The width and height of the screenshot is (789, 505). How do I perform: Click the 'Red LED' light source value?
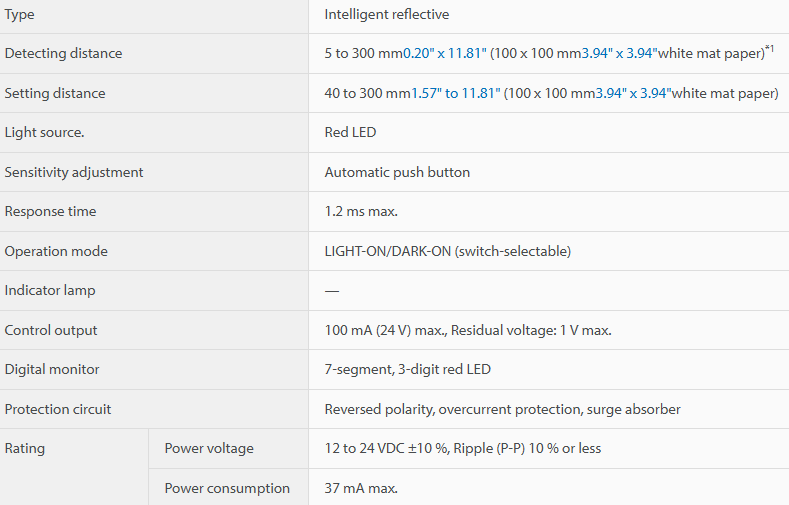[x=350, y=132]
